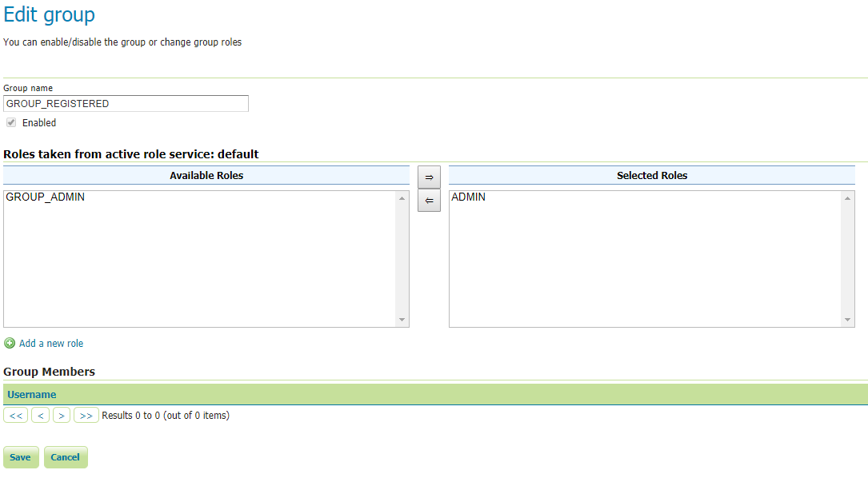Save the group changes
This screenshot has height=478, width=868.
point(21,457)
